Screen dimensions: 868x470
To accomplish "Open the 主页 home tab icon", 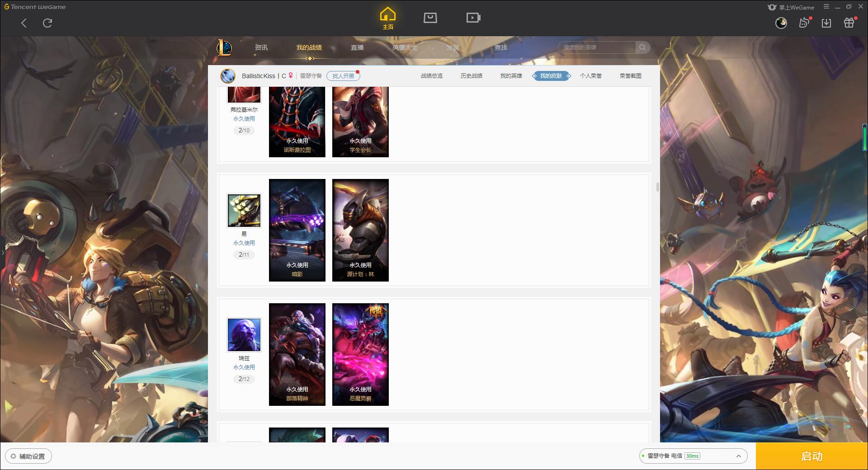I will pyautogui.click(x=387, y=19).
